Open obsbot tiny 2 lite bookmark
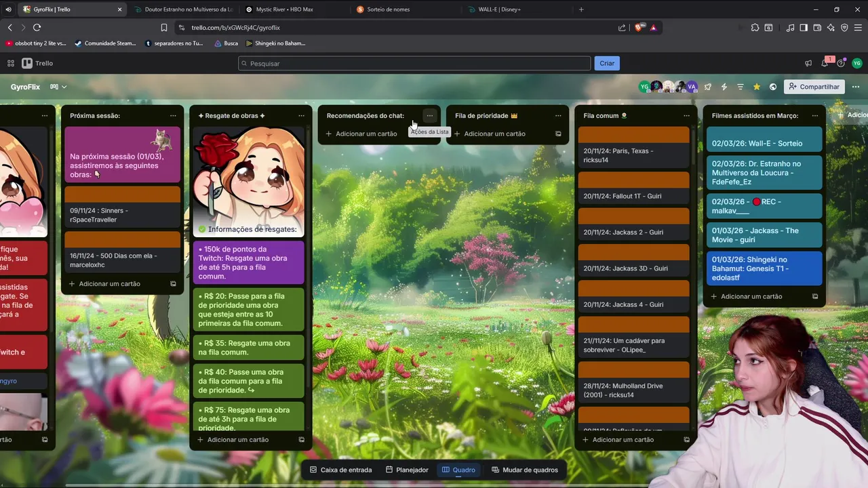This screenshot has height=488, width=868. [36, 43]
